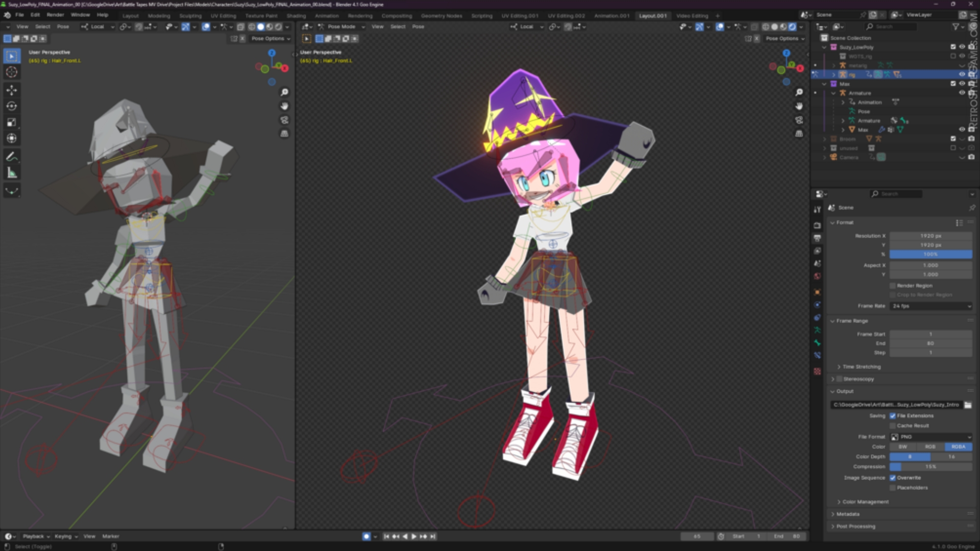
Task: Disable the Overwrite checkbox for image sequences
Action: [893, 478]
